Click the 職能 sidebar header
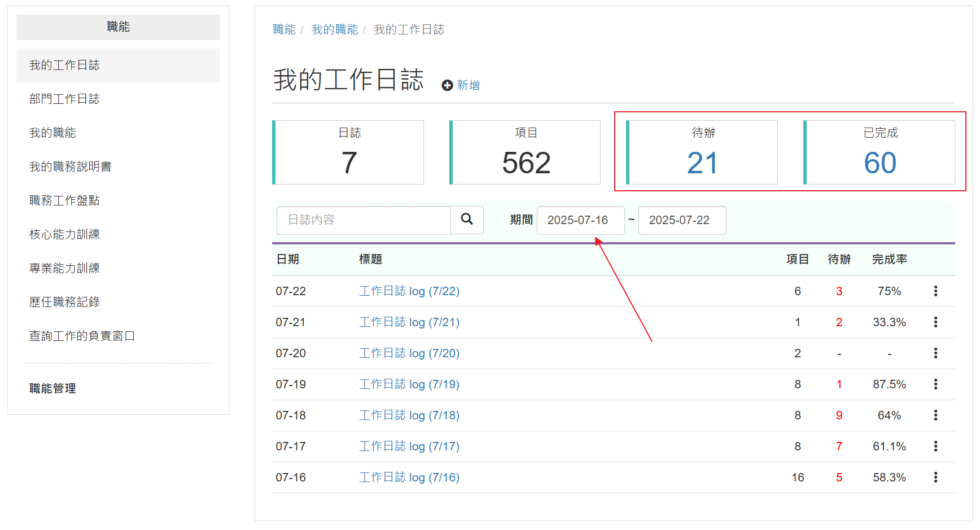This screenshot has height=530, width=980. 118,27
